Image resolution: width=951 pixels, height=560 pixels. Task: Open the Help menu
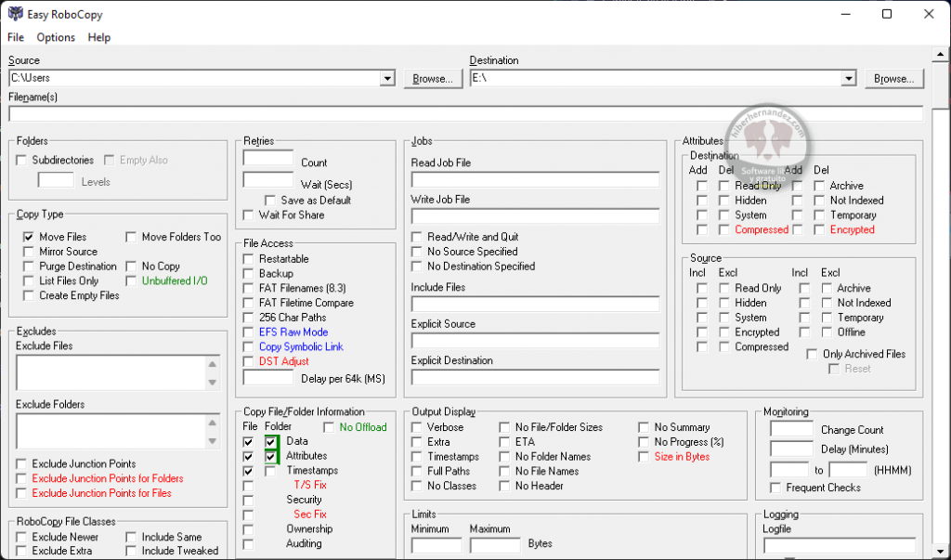[x=98, y=38]
